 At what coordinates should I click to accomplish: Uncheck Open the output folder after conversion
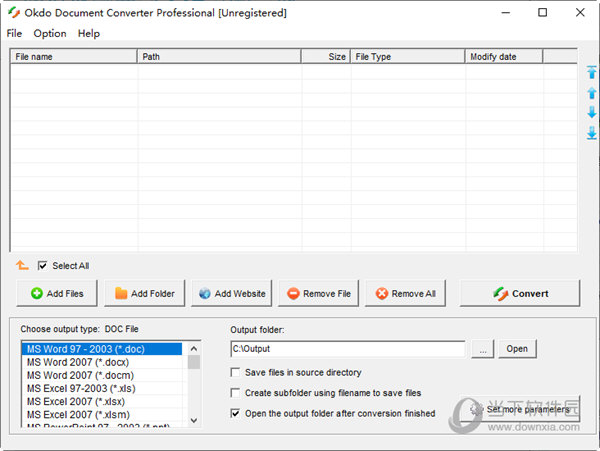click(x=235, y=413)
